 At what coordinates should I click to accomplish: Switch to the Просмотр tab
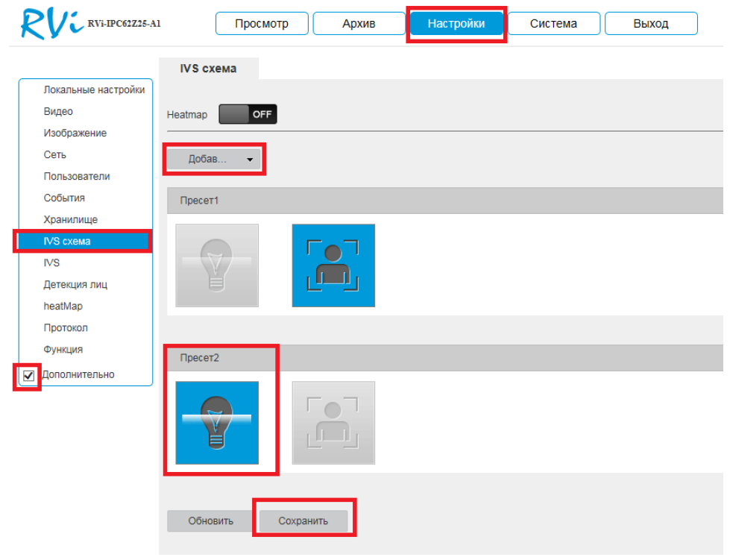click(262, 24)
